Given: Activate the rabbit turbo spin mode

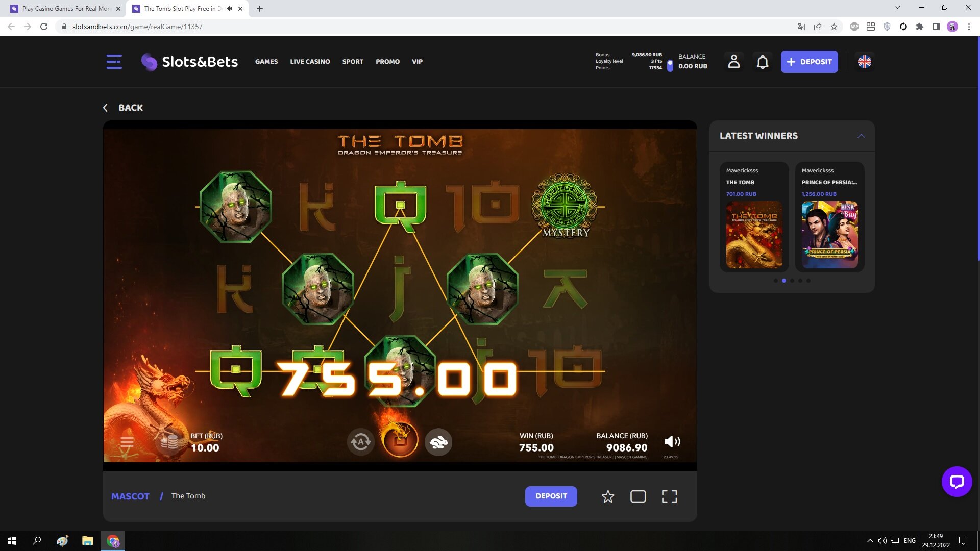Looking at the screenshot, I should (438, 442).
